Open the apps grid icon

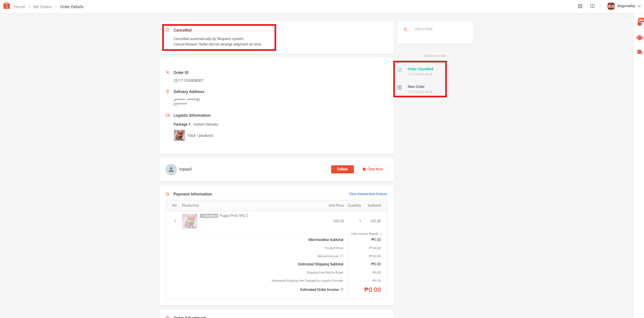coord(580,6)
